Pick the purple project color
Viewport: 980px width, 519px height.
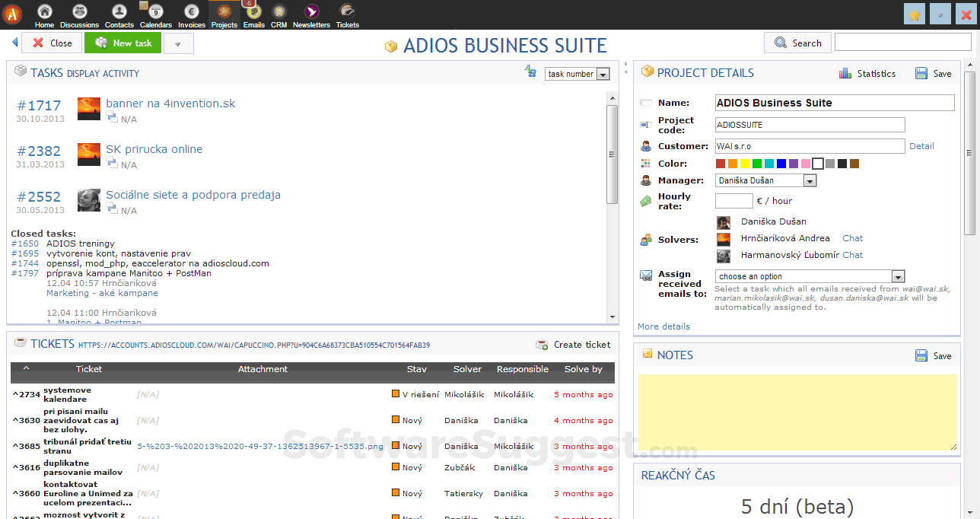[x=794, y=164]
